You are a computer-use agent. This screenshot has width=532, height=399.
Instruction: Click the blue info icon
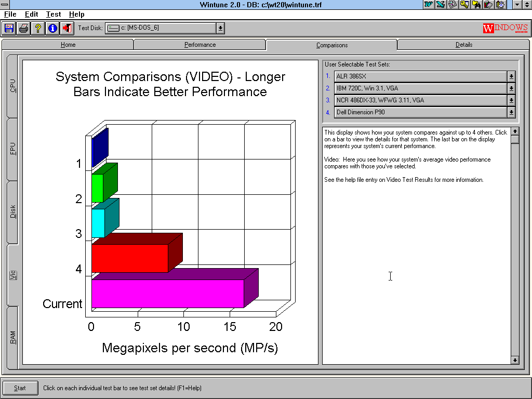pos(52,28)
